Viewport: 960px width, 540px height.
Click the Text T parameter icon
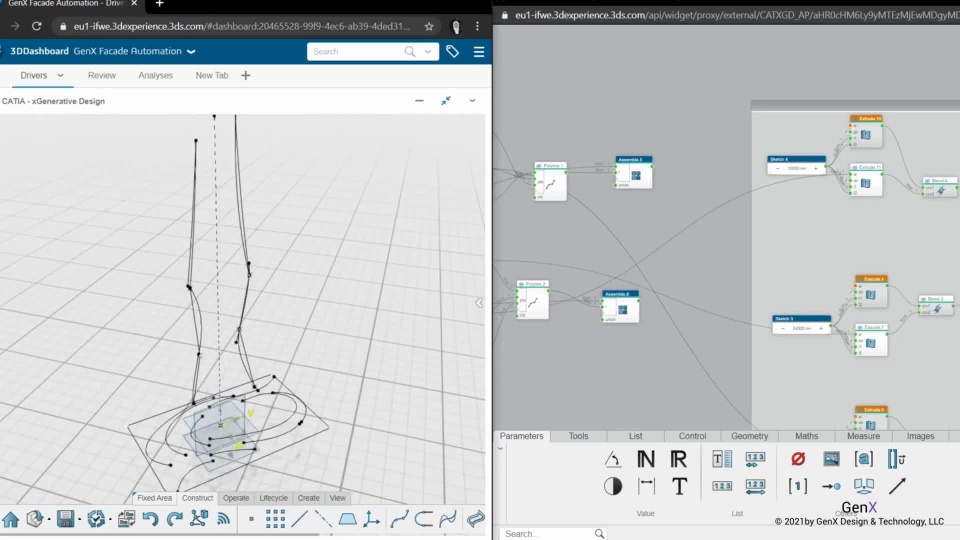click(679, 486)
